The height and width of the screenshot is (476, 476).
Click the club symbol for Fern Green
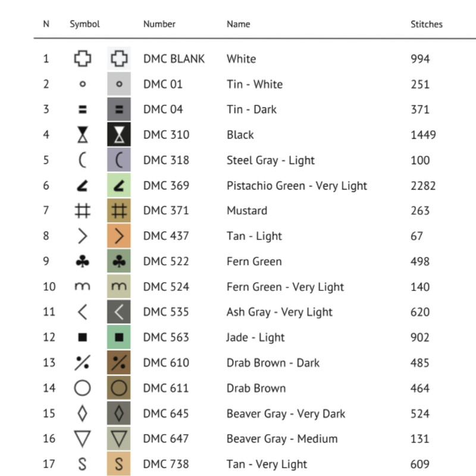(83, 261)
